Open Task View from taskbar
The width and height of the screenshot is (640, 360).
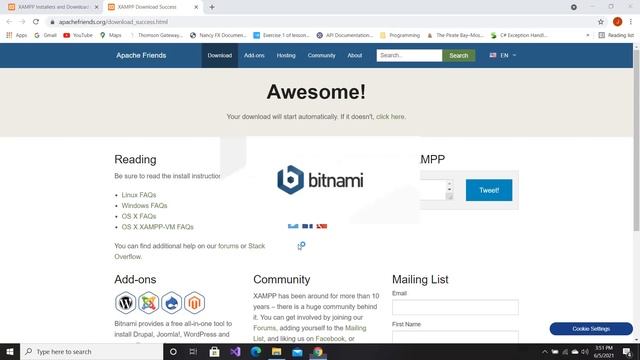(x=193, y=351)
